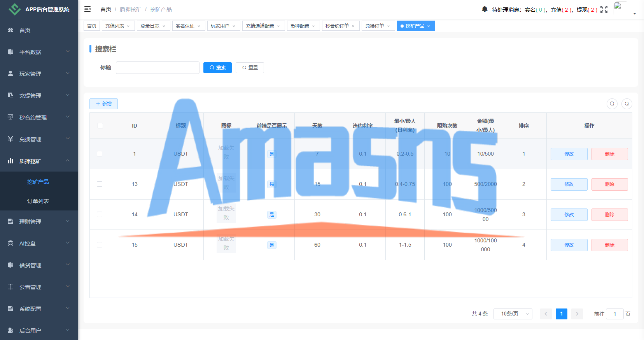Switch to the 实名认证 tab
The image size is (644, 340).
pos(188,26)
